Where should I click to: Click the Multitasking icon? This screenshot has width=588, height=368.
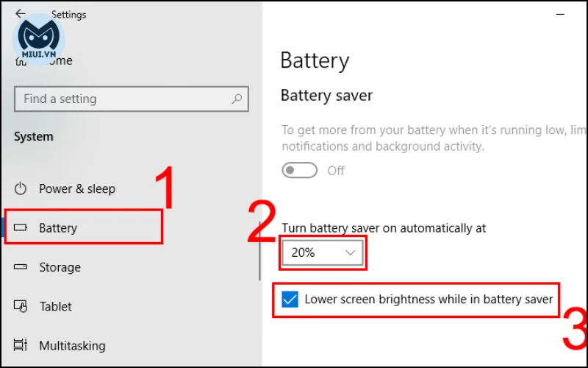coord(21,345)
